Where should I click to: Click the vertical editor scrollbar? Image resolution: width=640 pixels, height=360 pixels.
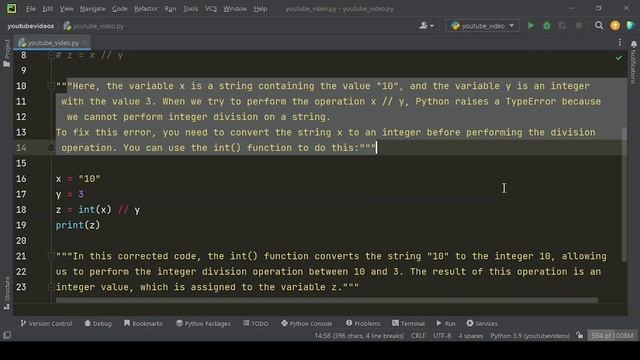click(624, 194)
